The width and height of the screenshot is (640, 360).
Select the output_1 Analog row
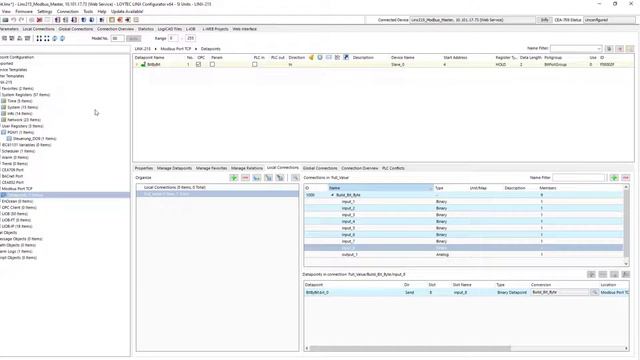click(463, 255)
